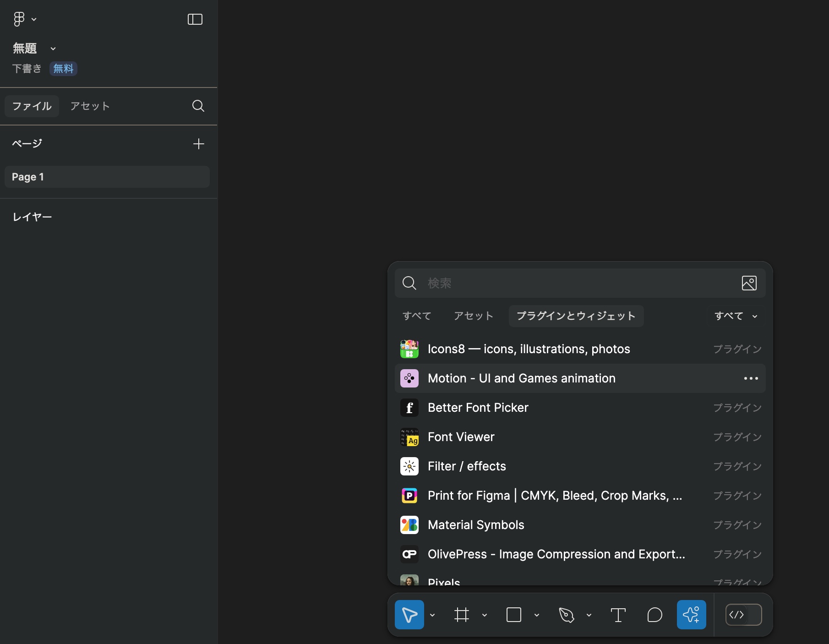Click the Better Font Picker icon
The image size is (829, 644).
(x=409, y=408)
